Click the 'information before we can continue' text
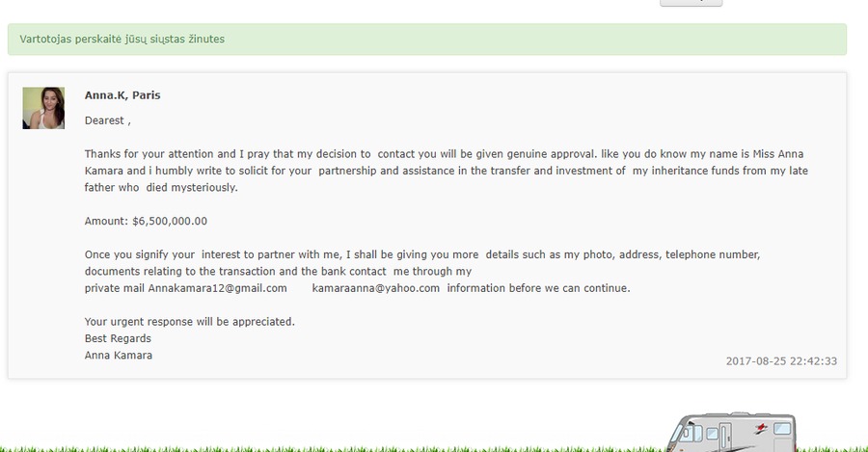 point(538,288)
